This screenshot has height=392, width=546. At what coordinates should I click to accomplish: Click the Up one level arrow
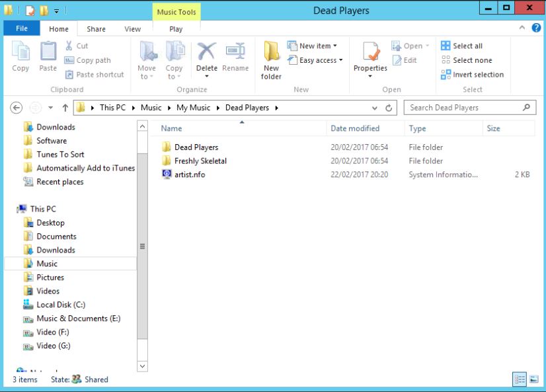click(65, 108)
